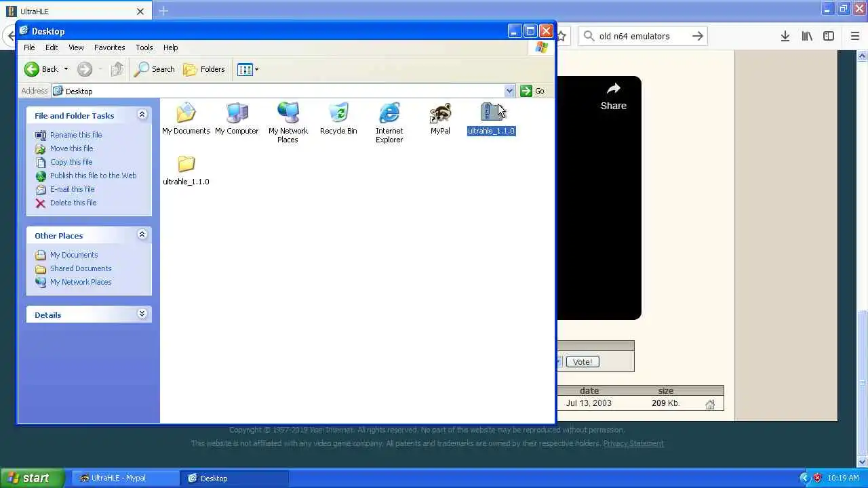Click Rename this file
868x488 pixels.
75,135
